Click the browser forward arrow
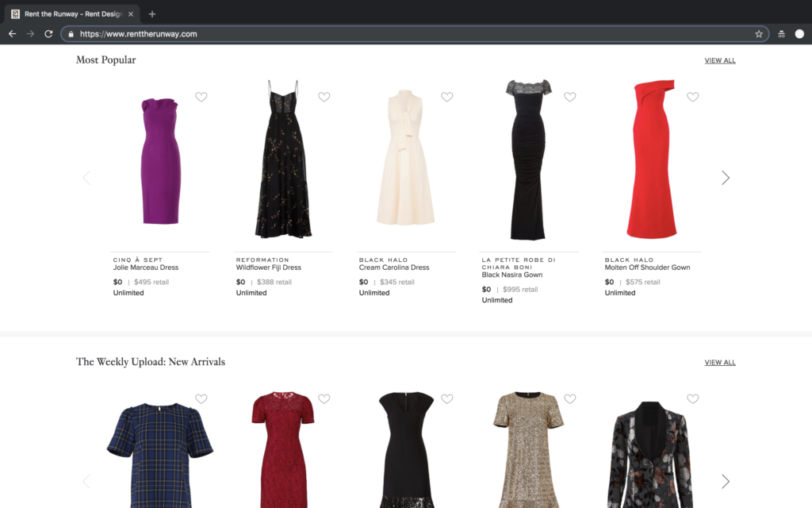 click(x=31, y=33)
